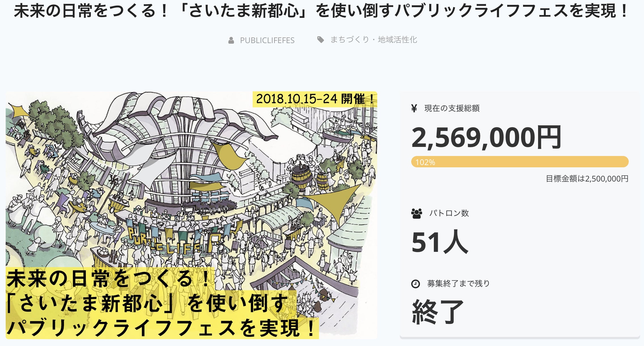
Task: Open the まちづくり・地域活性化 category link
Action: point(374,40)
